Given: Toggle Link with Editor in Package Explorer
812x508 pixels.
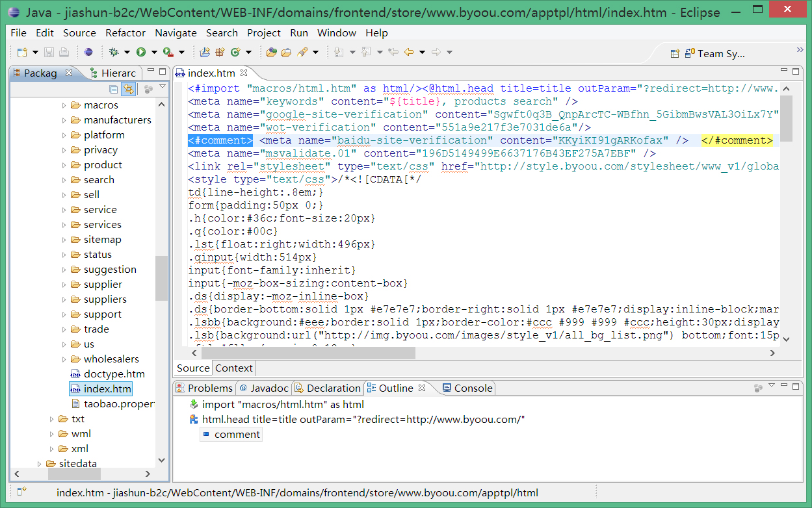Looking at the screenshot, I should click(x=129, y=89).
